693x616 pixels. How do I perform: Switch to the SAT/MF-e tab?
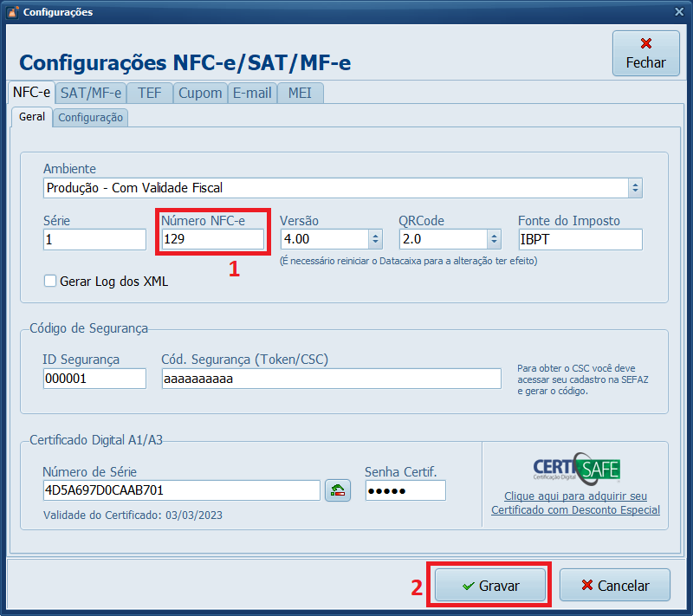91,93
